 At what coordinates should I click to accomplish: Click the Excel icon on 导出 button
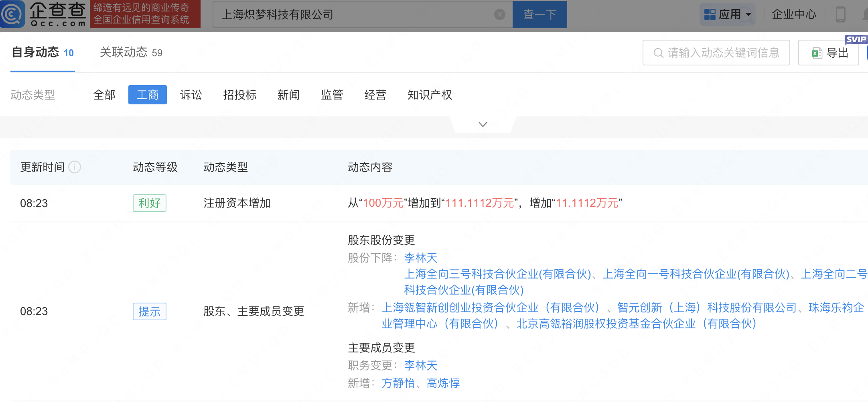click(x=817, y=53)
